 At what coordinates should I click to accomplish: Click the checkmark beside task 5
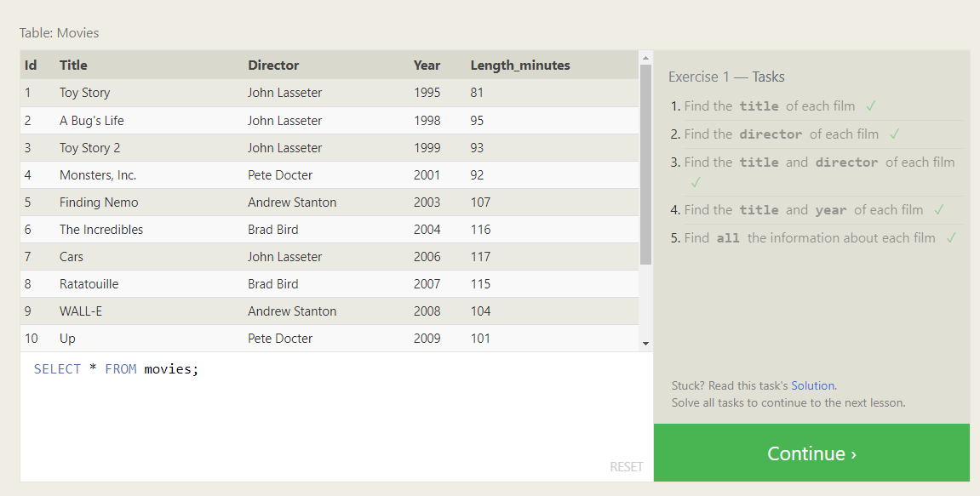click(951, 238)
